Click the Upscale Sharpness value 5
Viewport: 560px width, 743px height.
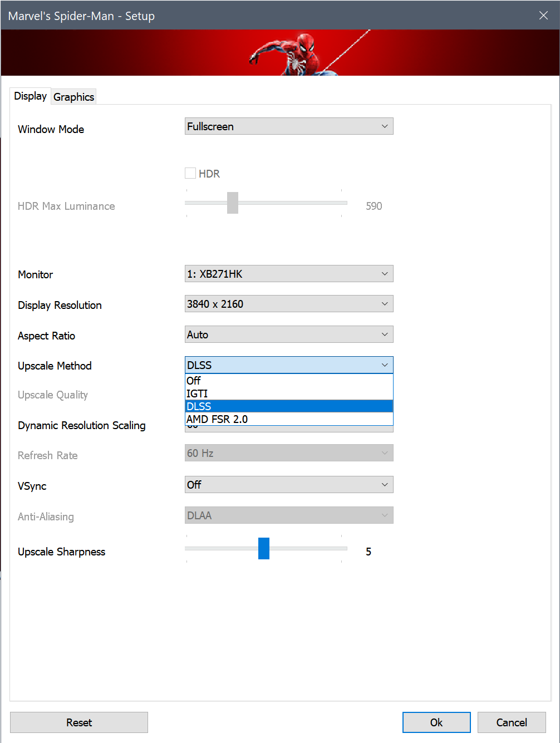pyautogui.click(x=369, y=552)
